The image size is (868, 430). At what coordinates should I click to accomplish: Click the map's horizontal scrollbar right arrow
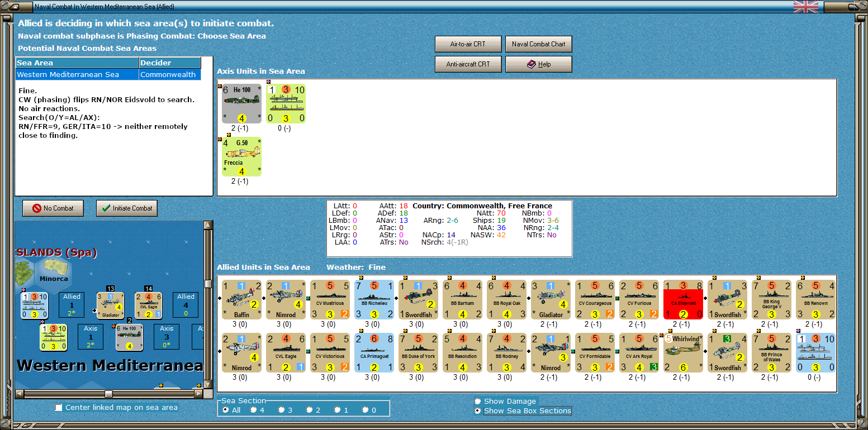coord(199,394)
